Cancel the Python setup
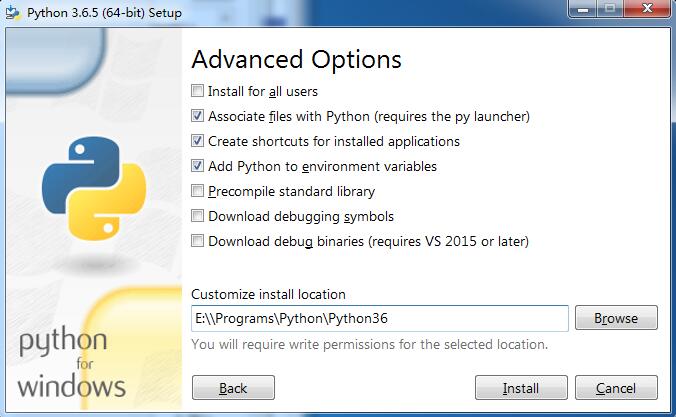The width and height of the screenshot is (676, 417). 616,388
